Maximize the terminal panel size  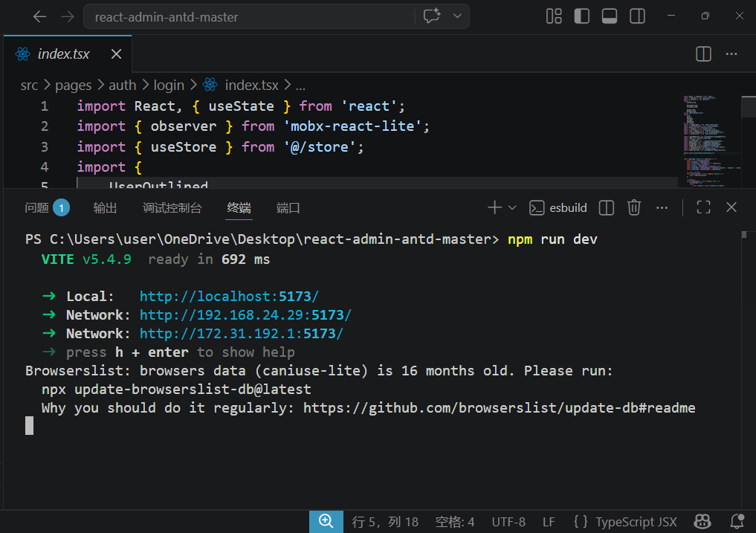(703, 208)
